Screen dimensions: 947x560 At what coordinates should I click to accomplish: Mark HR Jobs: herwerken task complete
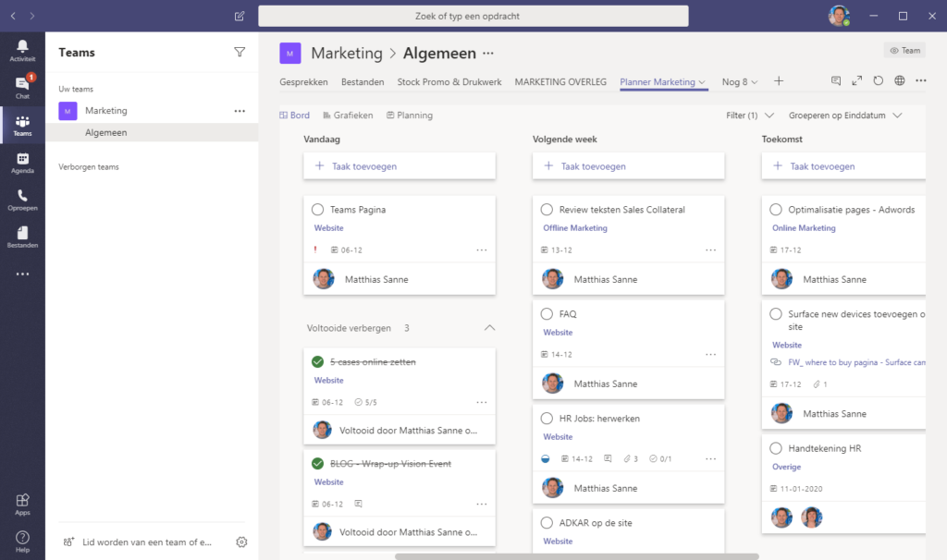click(547, 419)
